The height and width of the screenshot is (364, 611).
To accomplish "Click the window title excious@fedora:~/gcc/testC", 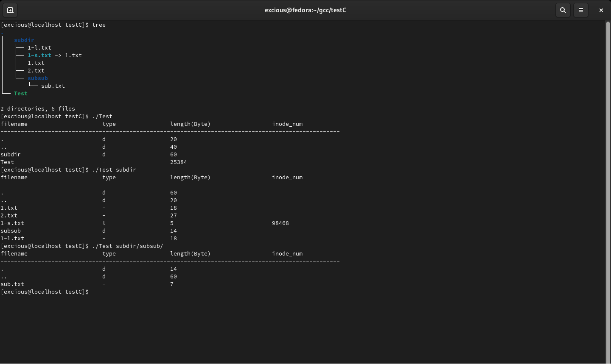I will click(305, 10).
